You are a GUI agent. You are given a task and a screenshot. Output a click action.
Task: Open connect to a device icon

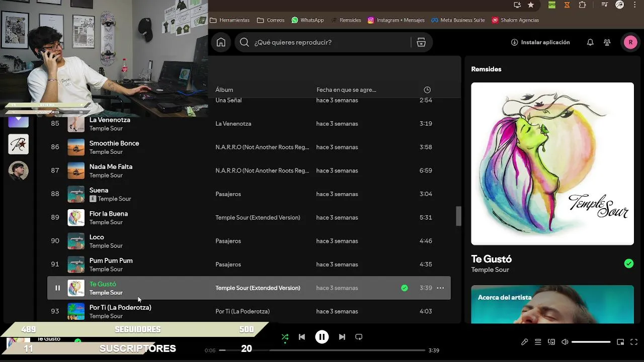(551, 342)
